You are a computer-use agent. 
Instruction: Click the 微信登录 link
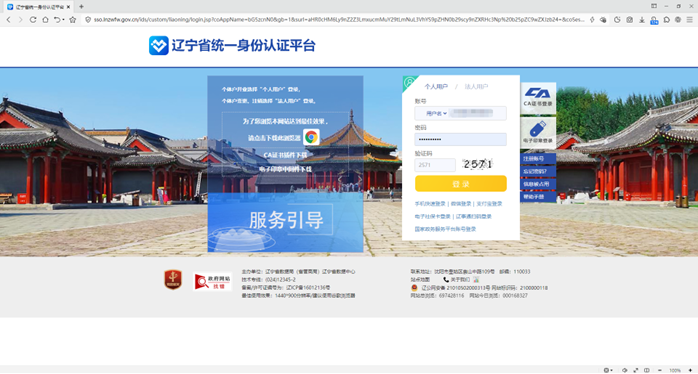coord(461,204)
